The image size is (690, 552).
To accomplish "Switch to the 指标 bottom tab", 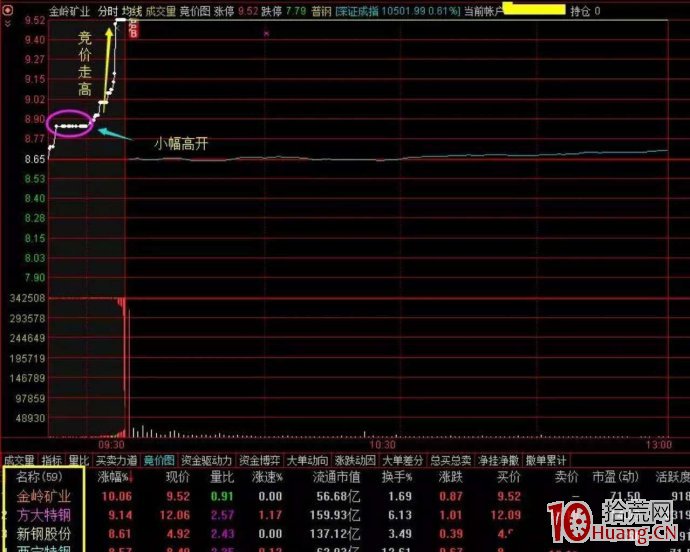I will pyautogui.click(x=51, y=460).
